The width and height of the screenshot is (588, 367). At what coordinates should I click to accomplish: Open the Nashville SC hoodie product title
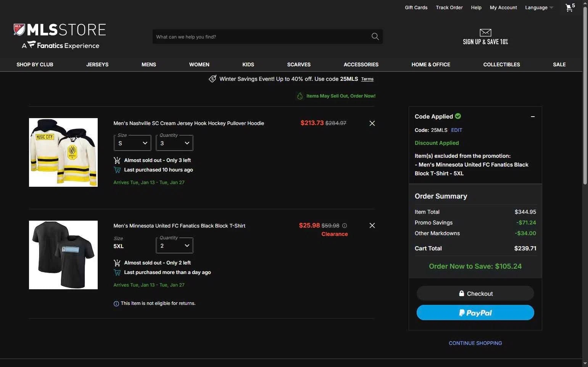[188, 123]
